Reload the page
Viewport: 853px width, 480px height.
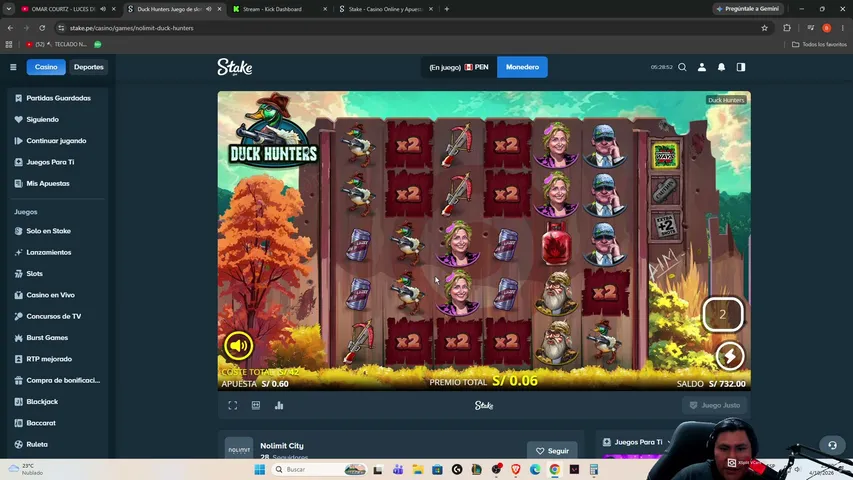[42, 28]
